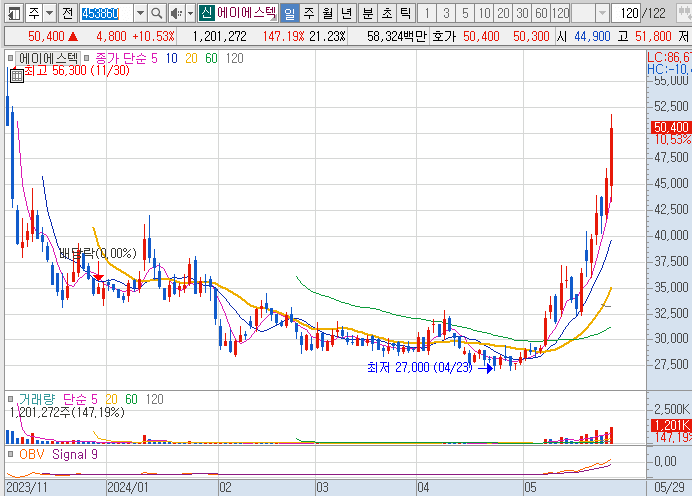This screenshot has width=692, height=496.
Task: Click the 05/29 date label at axis end
Action: (x=669, y=488)
